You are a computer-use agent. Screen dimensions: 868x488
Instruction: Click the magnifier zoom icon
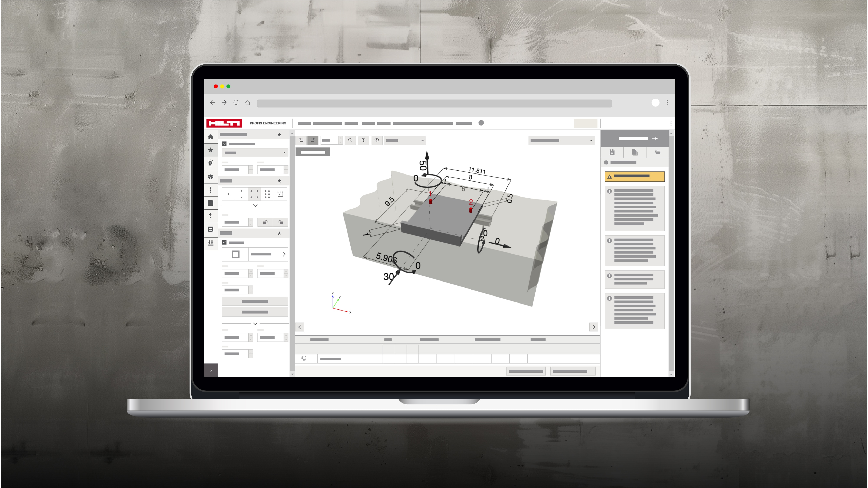coord(350,140)
